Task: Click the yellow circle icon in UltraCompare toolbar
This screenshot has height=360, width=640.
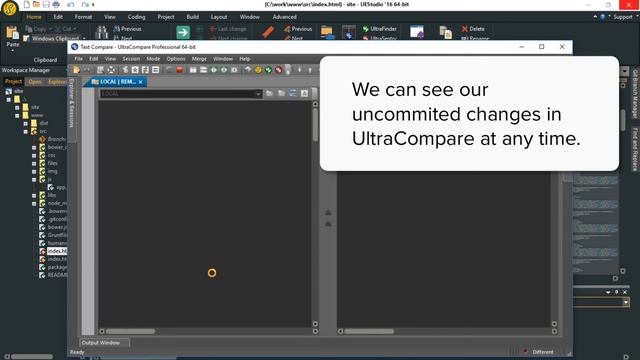Action: click(x=258, y=70)
